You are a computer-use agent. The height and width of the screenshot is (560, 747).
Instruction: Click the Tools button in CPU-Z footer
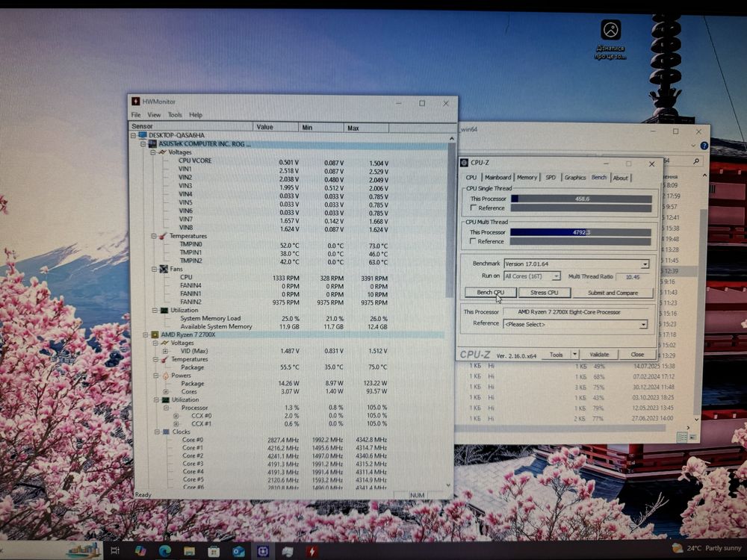pos(556,355)
